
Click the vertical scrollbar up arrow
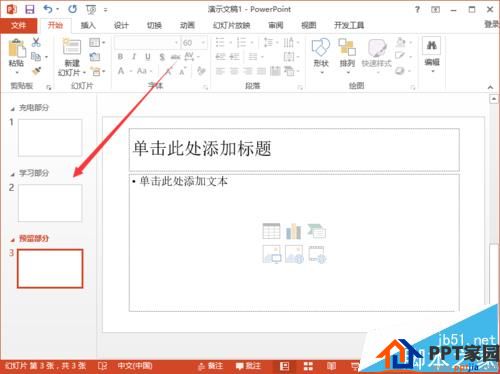(494, 99)
